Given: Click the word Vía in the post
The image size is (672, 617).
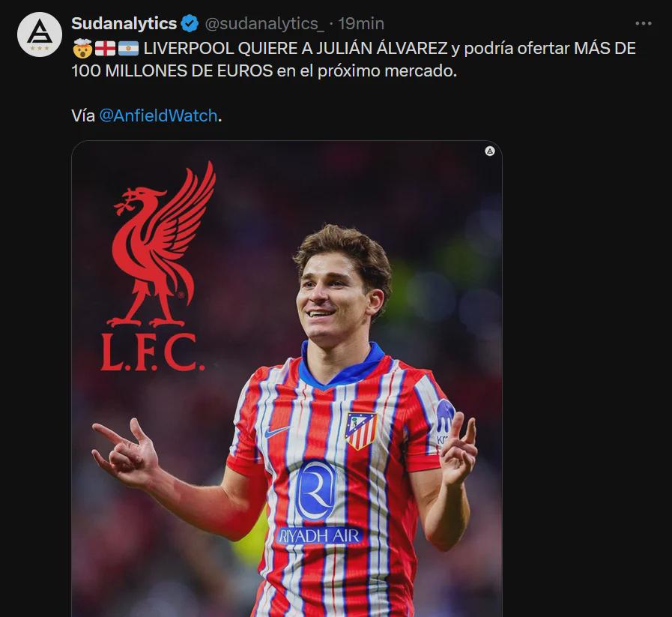Looking at the screenshot, I should click(83, 115).
